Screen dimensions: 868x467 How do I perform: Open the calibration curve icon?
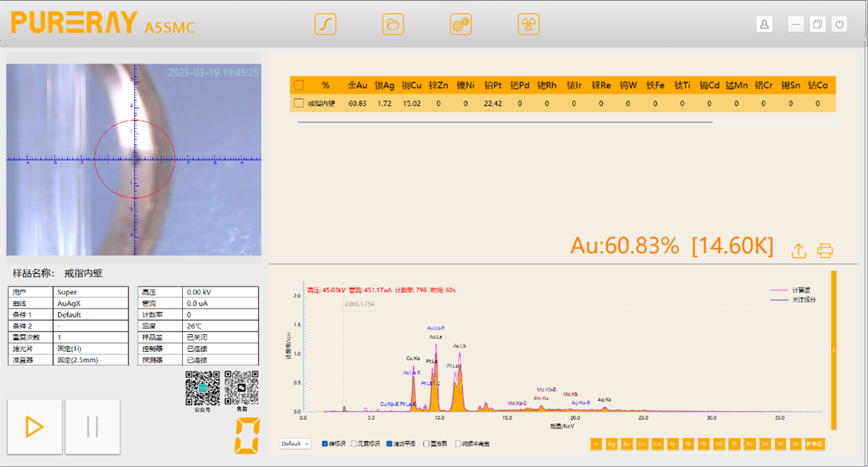click(325, 24)
